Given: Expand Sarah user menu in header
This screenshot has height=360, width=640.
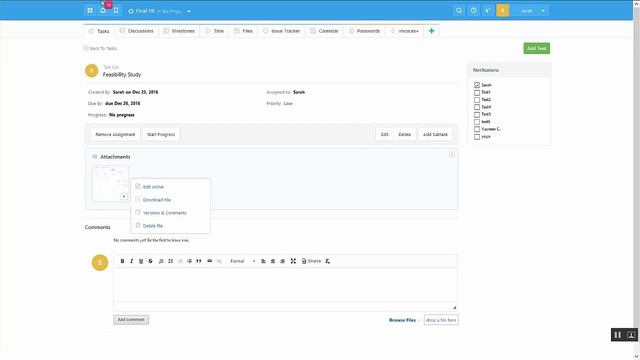Looking at the screenshot, I should tap(543, 11).
